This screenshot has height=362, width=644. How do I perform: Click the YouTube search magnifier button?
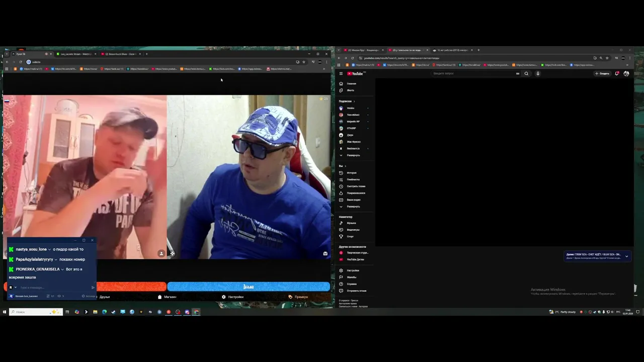point(526,73)
